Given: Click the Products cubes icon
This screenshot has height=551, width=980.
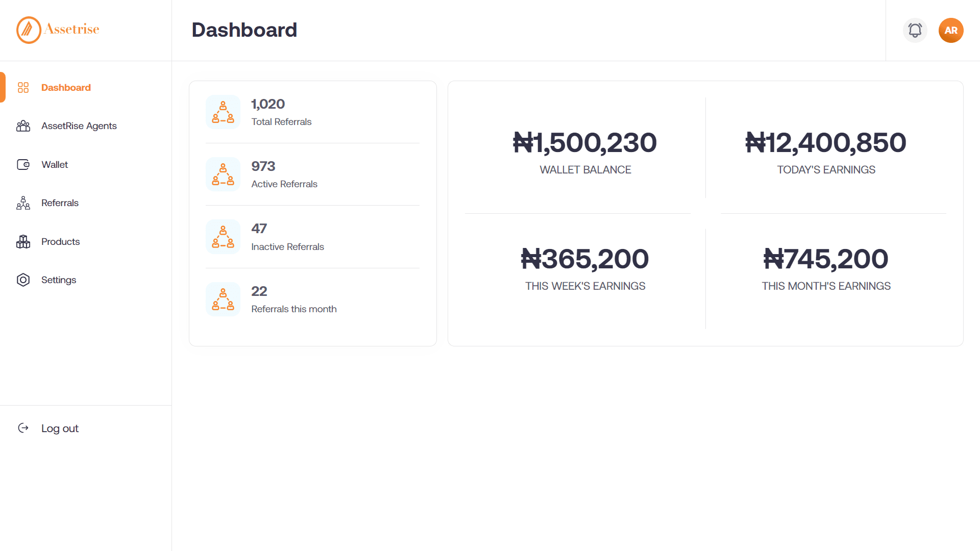Looking at the screenshot, I should click(23, 241).
